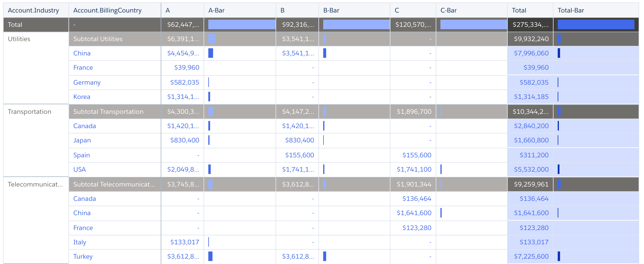This screenshot has height=264, width=644.
Task: Select the Subtotal Transportation row label
Action: [x=108, y=112]
